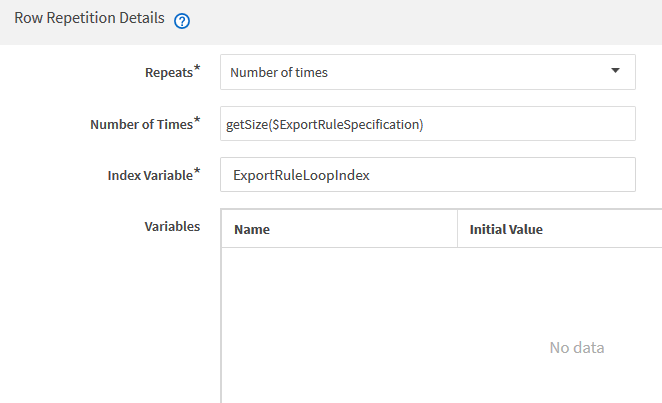Select the Index Variable label

pos(149,175)
